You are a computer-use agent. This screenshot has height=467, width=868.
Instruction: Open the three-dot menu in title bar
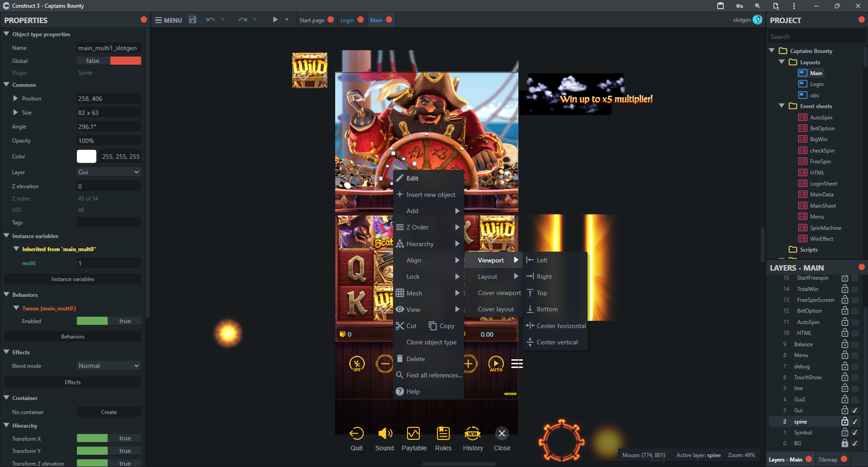click(794, 6)
